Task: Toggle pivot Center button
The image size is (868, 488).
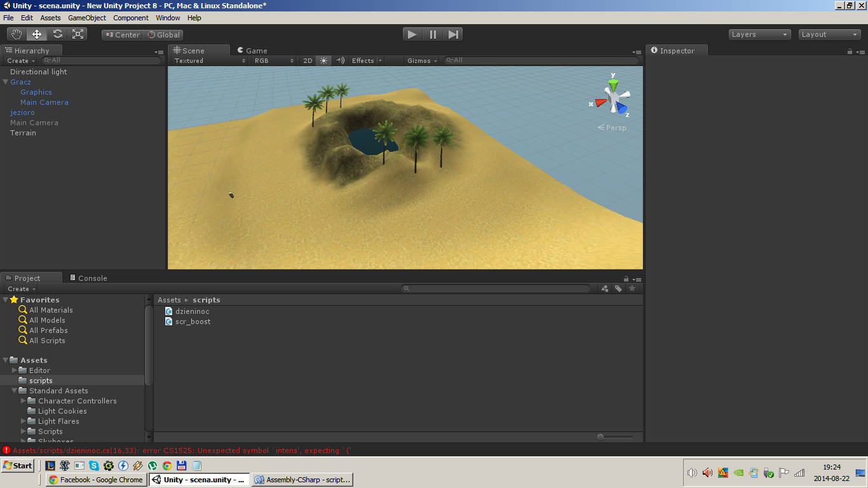Action: [122, 35]
